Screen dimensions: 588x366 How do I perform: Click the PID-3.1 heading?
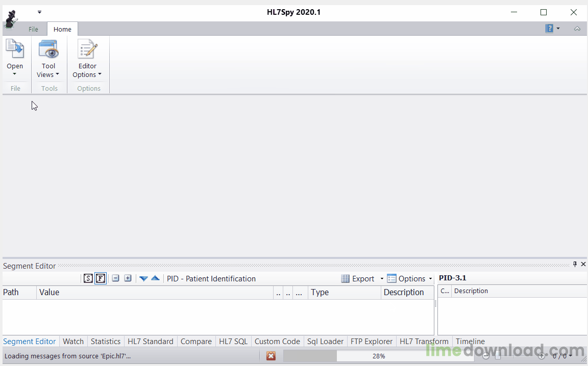click(x=453, y=278)
